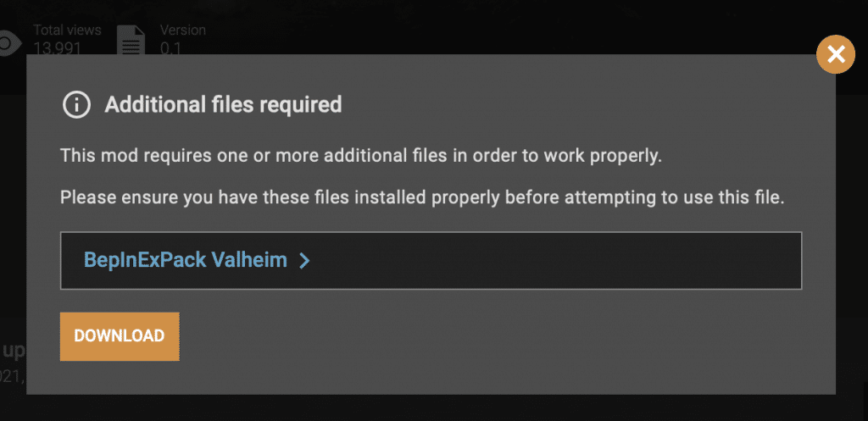Click the chevron arrow after BepInExPack Valheim
The width and height of the screenshot is (868, 421).
(x=304, y=261)
